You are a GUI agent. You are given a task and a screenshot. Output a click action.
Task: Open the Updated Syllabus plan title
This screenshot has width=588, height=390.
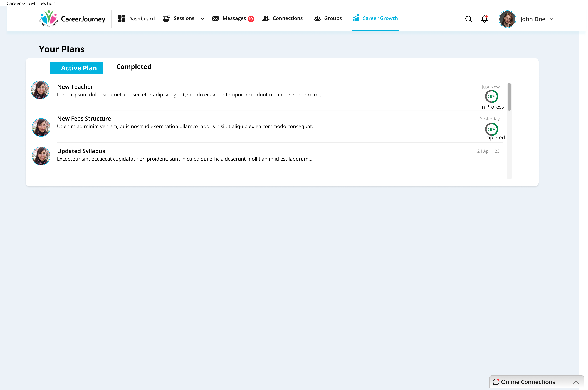(81, 151)
